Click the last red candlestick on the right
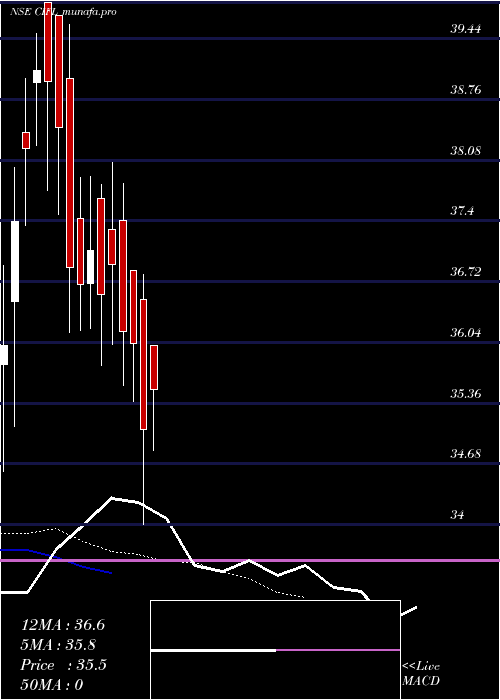The image size is (500, 700). point(154,367)
